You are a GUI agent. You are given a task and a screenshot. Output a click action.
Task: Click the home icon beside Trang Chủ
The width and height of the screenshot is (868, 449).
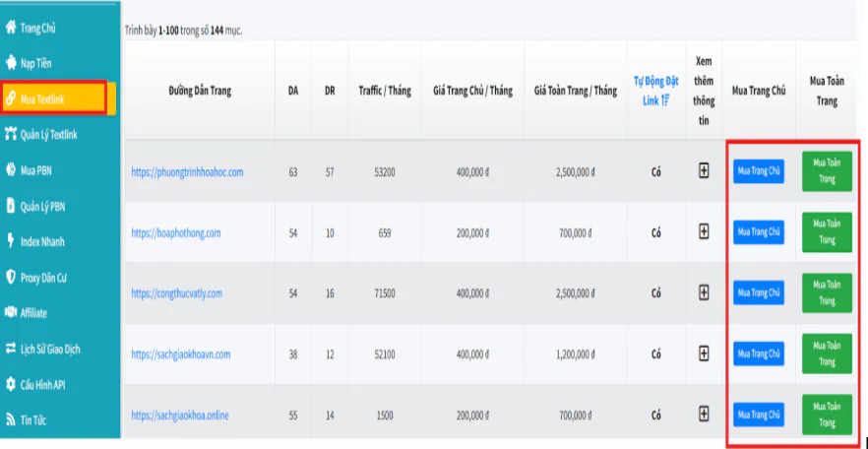pyautogui.click(x=11, y=28)
